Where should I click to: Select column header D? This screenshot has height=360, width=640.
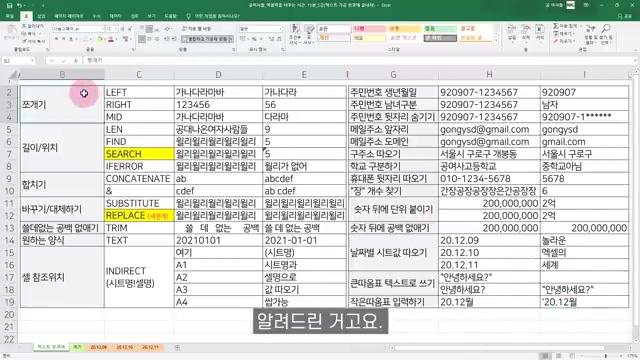pyautogui.click(x=218, y=75)
